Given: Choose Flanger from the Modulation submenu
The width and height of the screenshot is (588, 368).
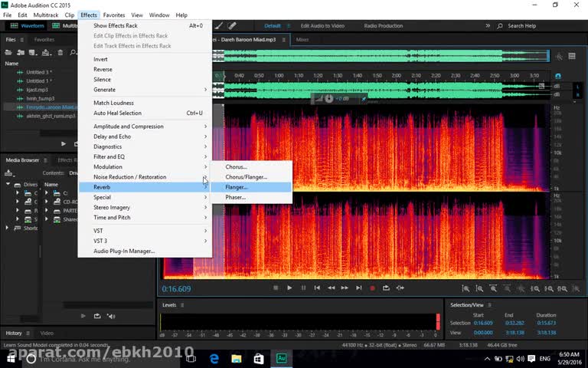Looking at the screenshot, I should point(237,187).
